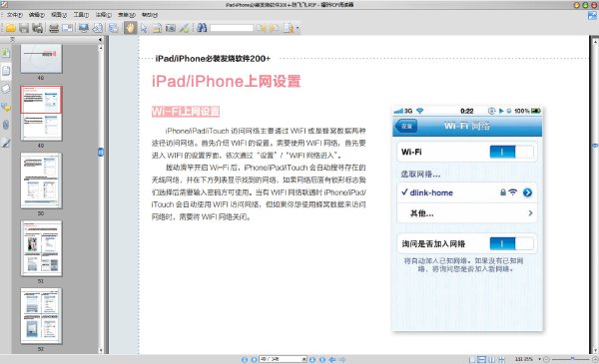
Task: Open the page thumbnails sidebar icon
Action: pyautogui.click(x=6, y=70)
